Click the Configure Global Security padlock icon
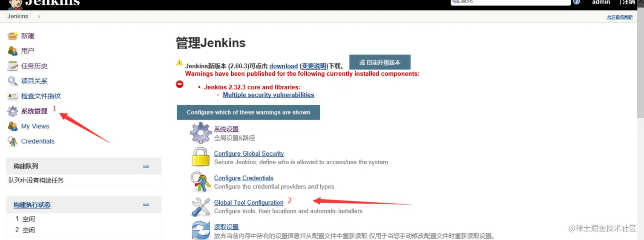644x240 pixels. coord(201,157)
